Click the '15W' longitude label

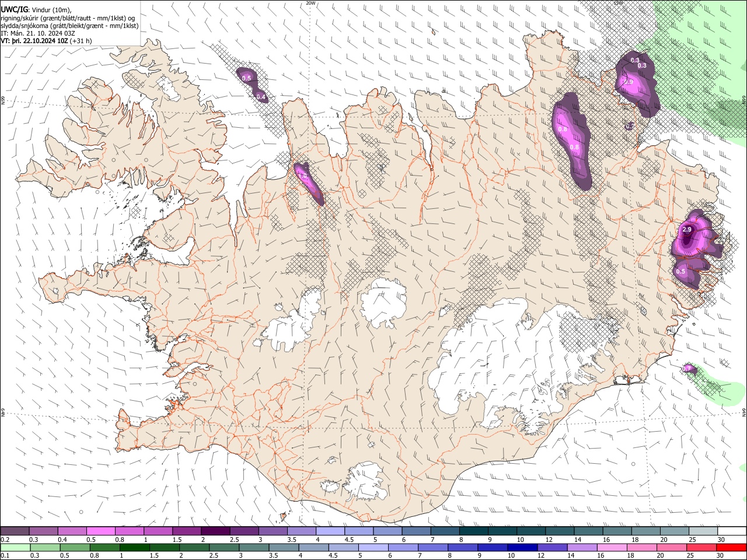(x=618, y=3)
